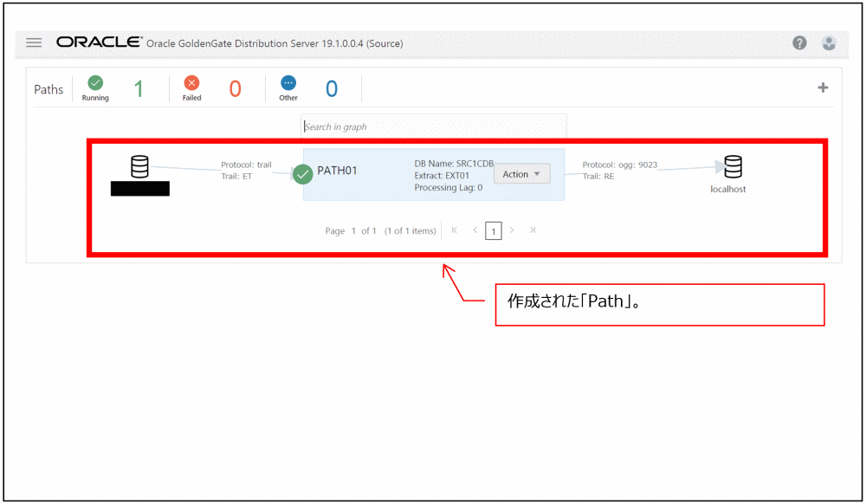
Task: Select text Extract: EXT01
Action: 442,176
